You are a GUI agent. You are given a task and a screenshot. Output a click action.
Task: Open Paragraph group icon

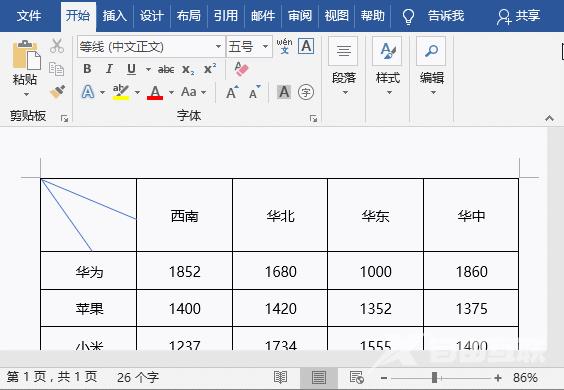pos(344,51)
